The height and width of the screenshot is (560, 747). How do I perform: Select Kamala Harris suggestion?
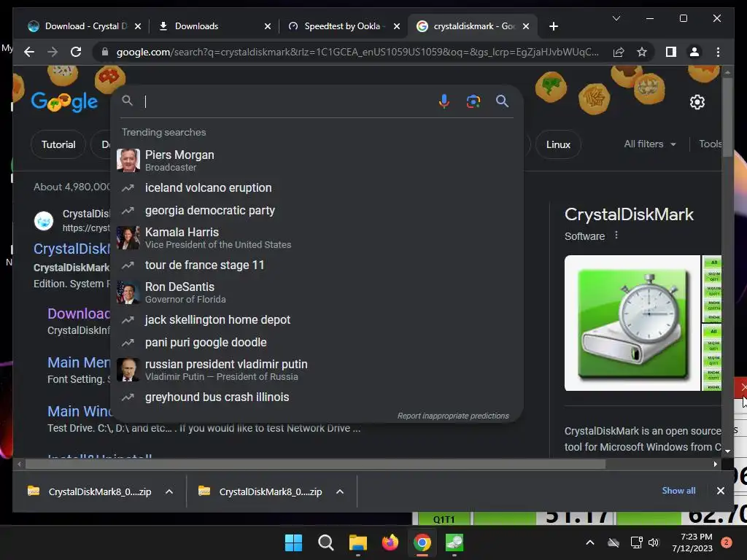click(317, 238)
